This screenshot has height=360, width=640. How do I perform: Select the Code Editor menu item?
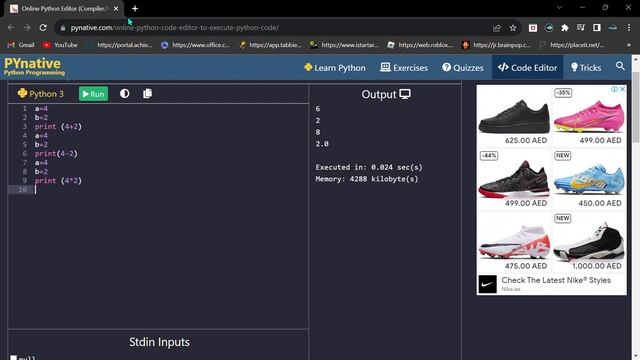pos(527,68)
